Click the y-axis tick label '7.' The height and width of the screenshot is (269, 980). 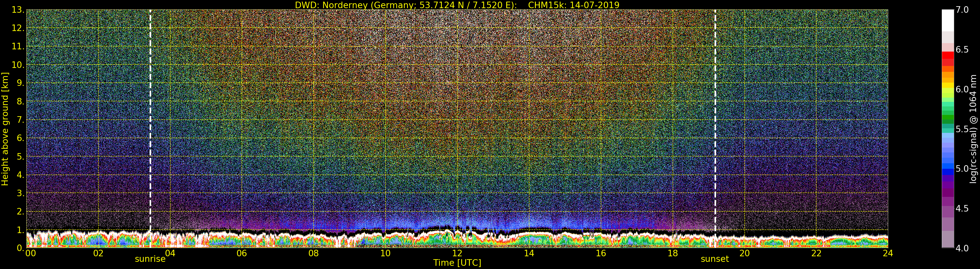21,120
